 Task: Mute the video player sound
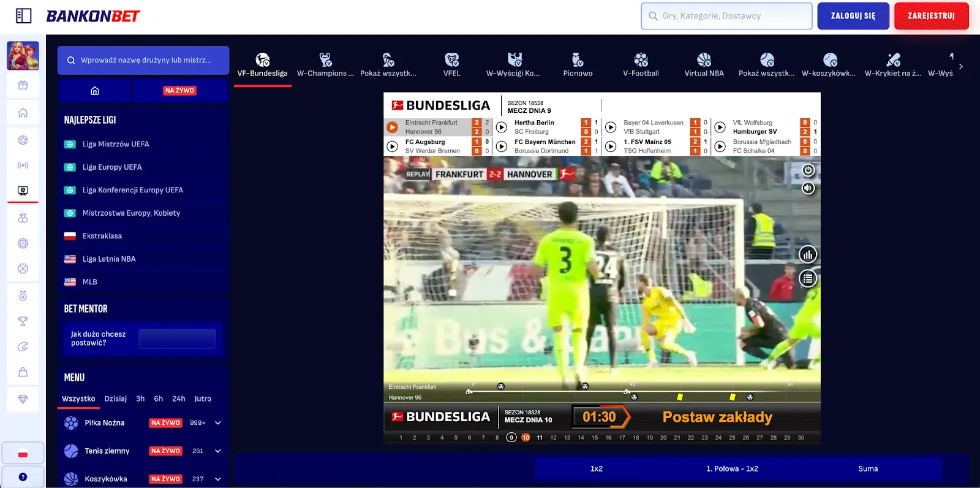coord(809,188)
